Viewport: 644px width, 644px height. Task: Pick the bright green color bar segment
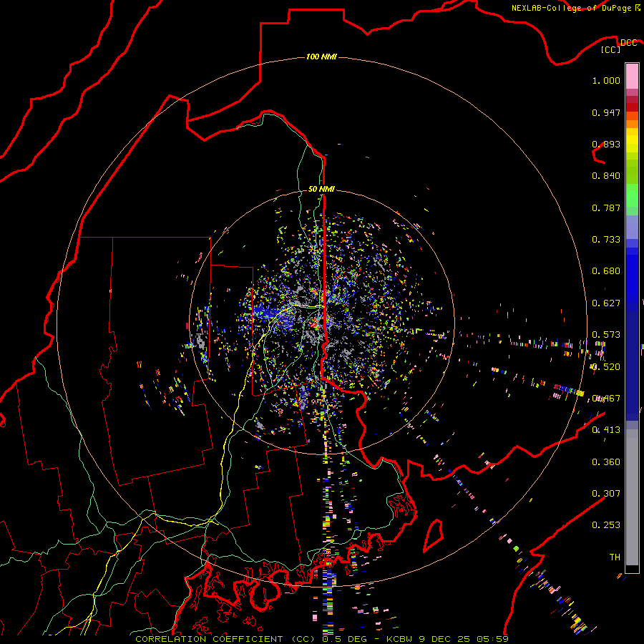click(x=632, y=195)
